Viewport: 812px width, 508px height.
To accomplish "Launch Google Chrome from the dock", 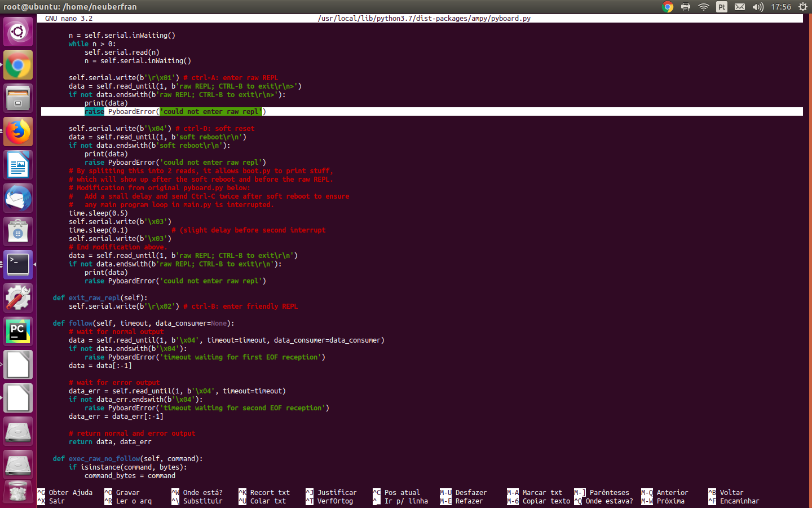I will click(18, 65).
